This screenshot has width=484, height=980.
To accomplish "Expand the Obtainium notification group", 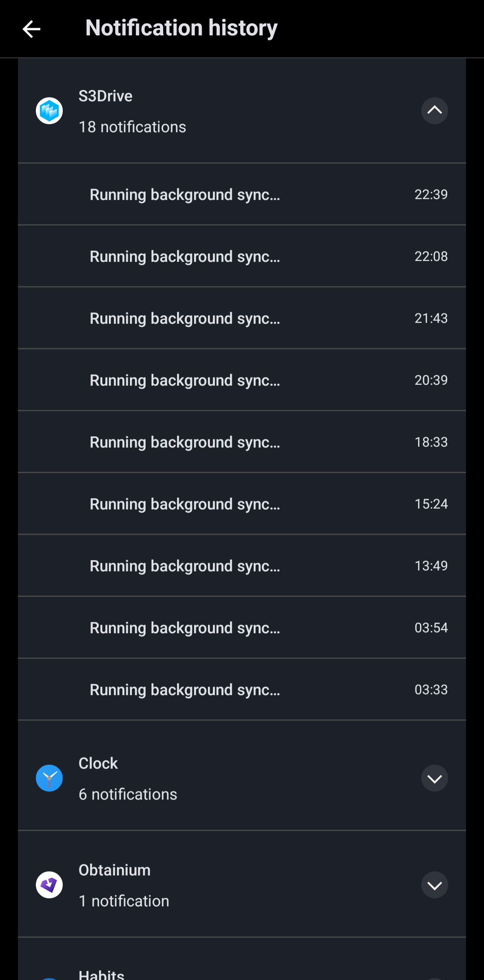I will pos(434,885).
